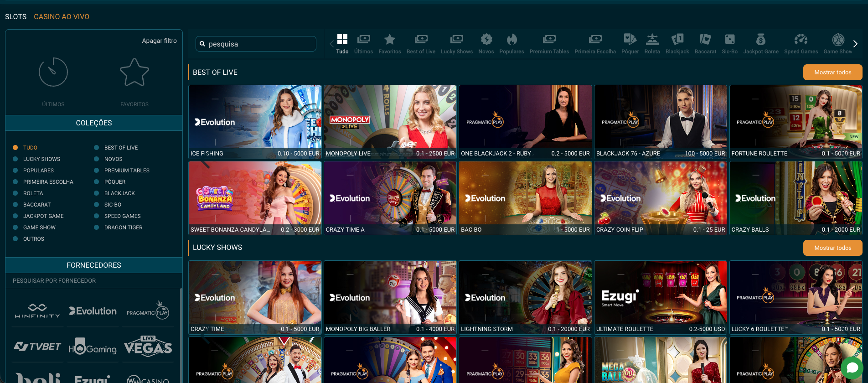Open Crazy Time A game thumbnail
Image resolution: width=868 pixels, height=383 pixels.
pyautogui.click(x=390, y=198)
